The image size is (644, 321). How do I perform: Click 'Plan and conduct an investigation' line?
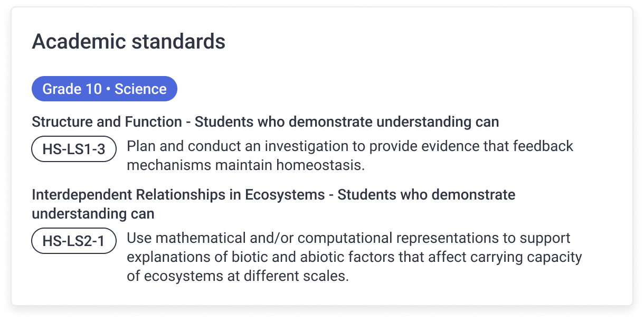(x=350, y=146)
